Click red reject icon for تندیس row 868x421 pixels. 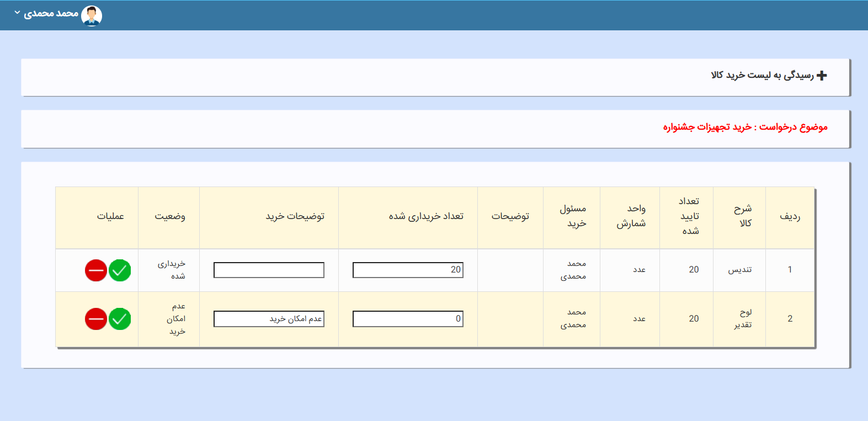point(96,270)
